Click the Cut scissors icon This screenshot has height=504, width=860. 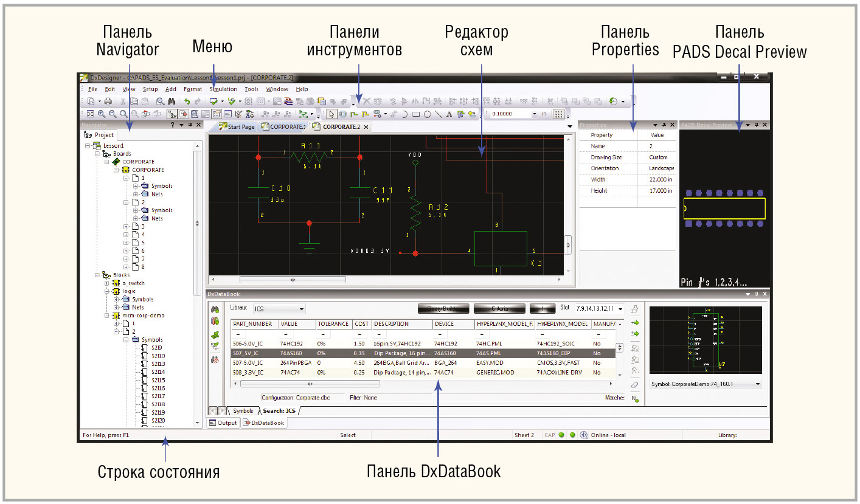(x=122, y=102)
